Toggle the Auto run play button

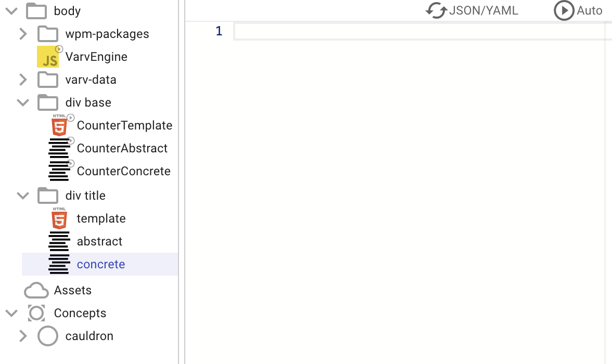(x=564, y=10)
